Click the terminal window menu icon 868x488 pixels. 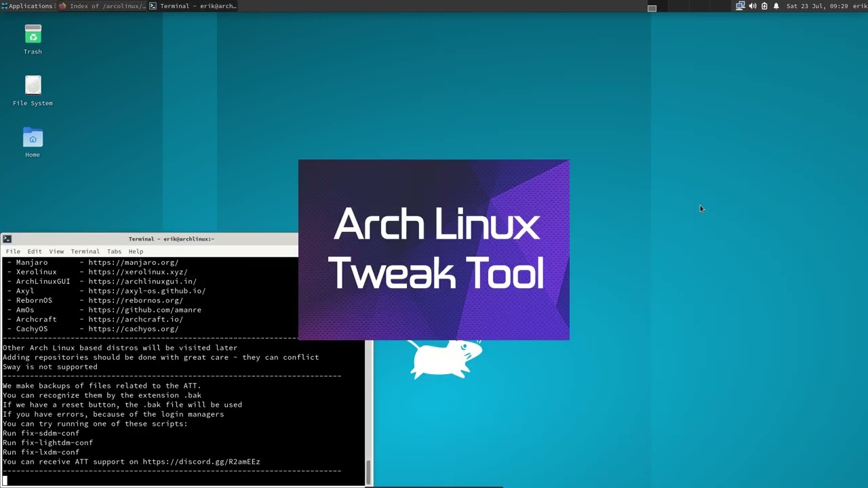7,239
